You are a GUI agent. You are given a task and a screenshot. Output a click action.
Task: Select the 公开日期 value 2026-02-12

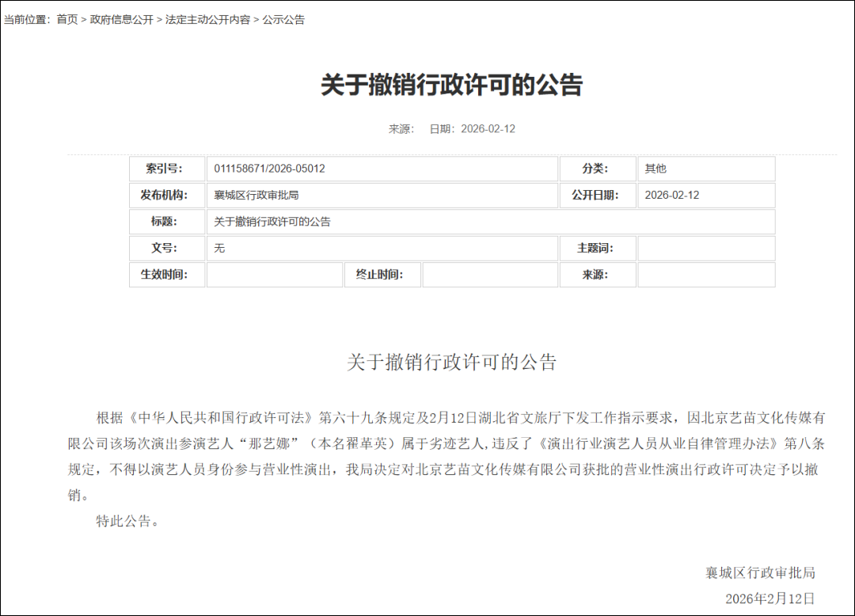pos(672,195)
